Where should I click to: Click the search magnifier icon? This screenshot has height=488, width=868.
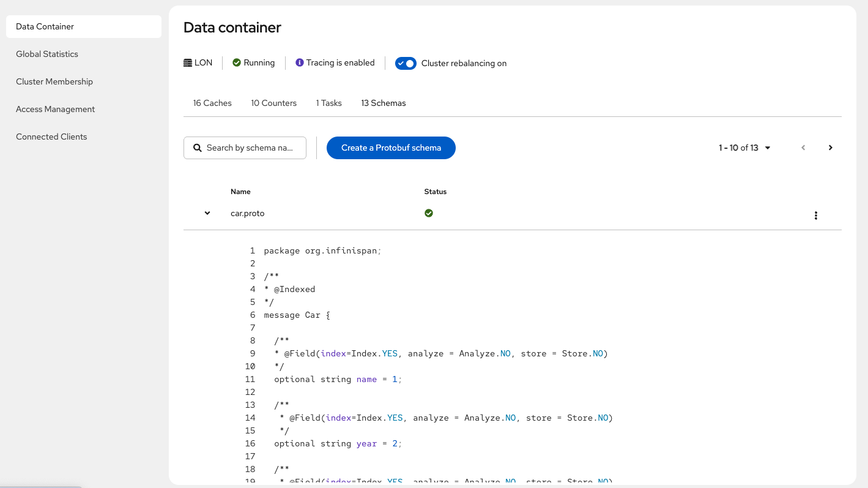pyautogui.click(x=197, y=148)
